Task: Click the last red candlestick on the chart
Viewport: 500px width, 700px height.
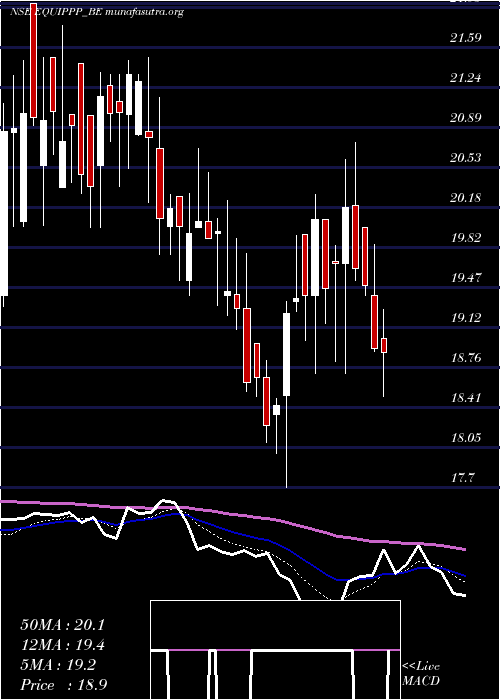Action: tap(383, 346)
